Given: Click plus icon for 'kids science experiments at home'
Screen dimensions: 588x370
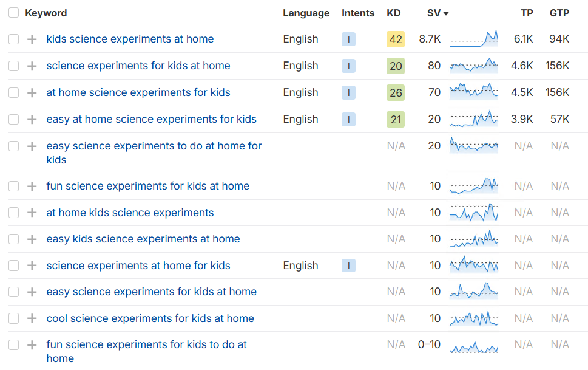Looking at the screenshot, I should tap(32, 39).
